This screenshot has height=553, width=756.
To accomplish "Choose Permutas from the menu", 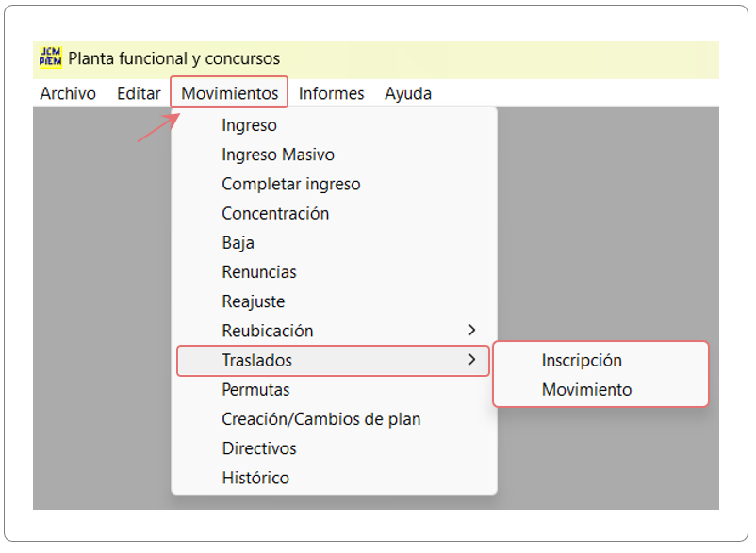I will point(334,390).
